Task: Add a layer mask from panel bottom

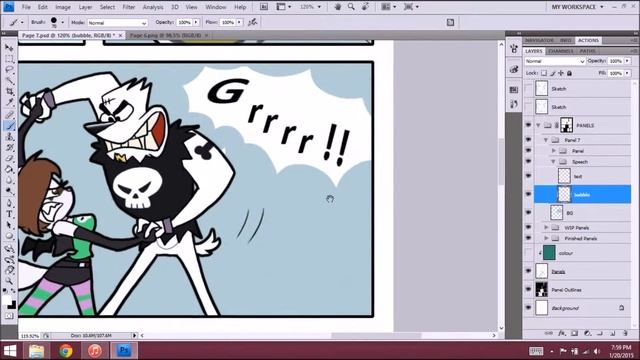Action: 574,333
